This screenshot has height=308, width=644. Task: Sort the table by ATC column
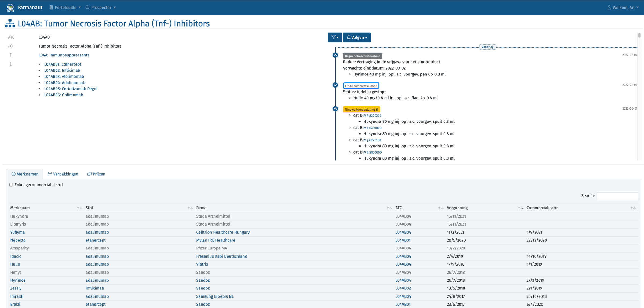point(419,208)
